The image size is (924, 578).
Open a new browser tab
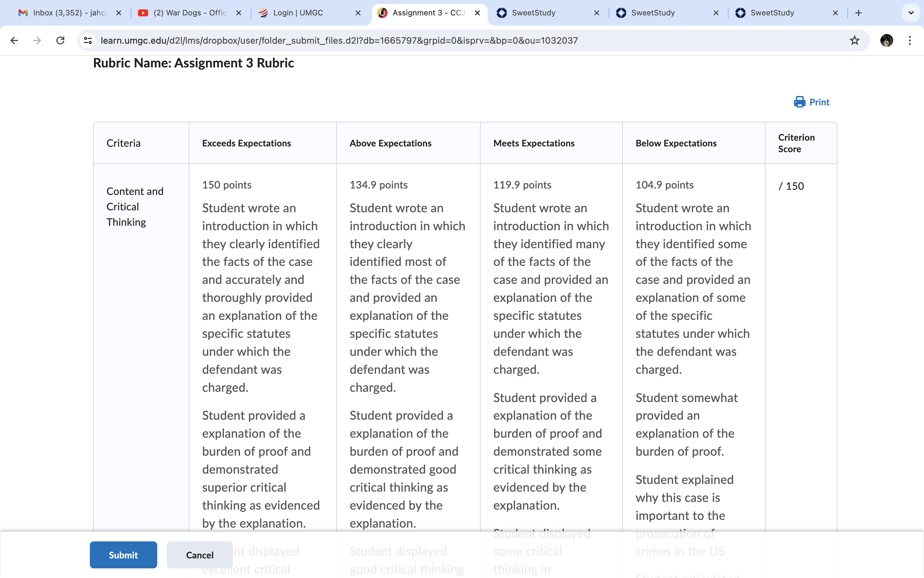click(x=858, y=13)
